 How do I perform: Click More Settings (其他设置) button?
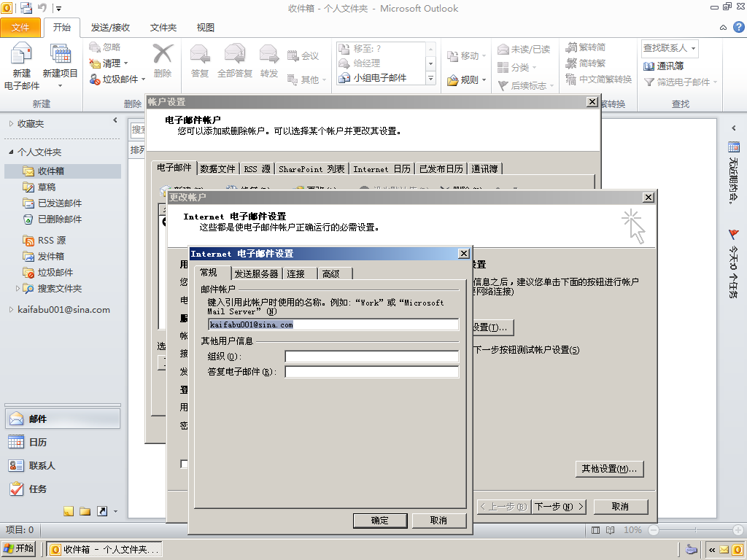(609, 469)
